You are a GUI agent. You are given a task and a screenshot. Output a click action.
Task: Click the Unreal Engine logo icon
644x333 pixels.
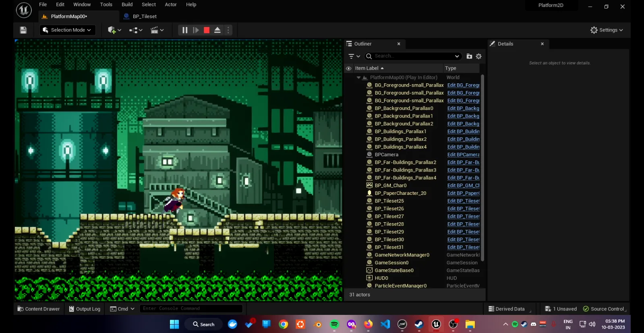(x=24, y=10)
